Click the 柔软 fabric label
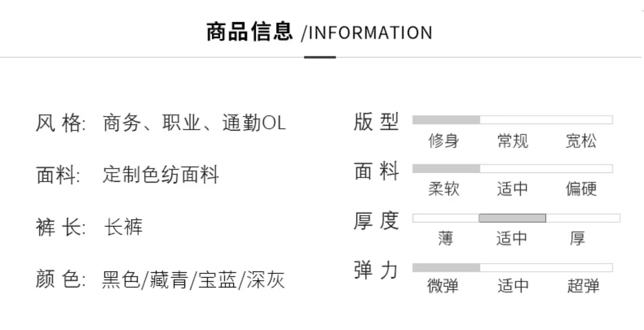644x330 pixels. click(x=444, y=189)
